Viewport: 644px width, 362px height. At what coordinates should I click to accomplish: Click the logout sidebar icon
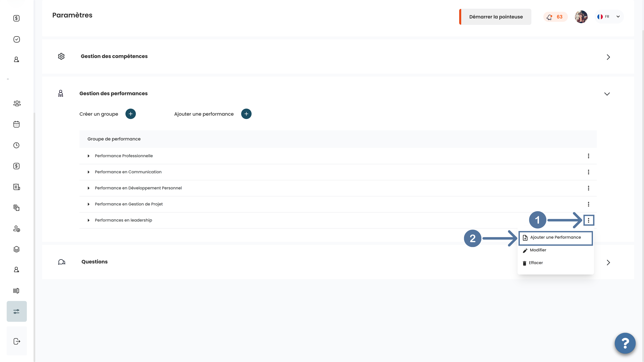tap(17, 341)
